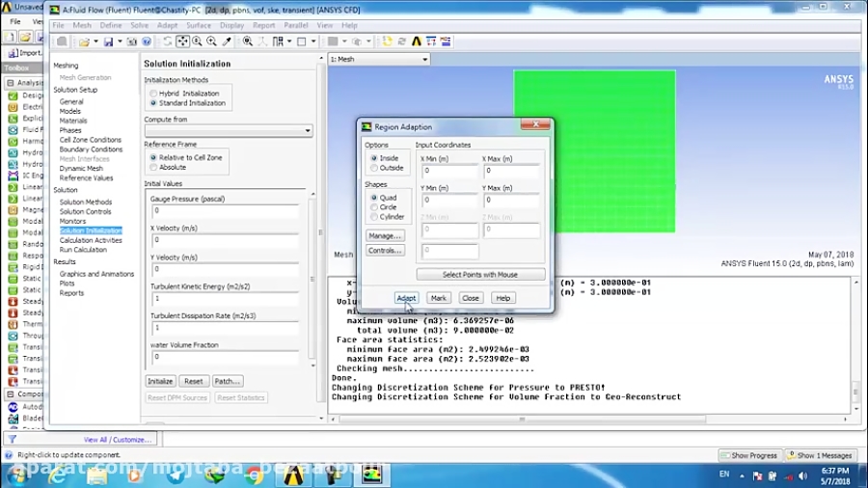Screen dimensions: 868x488
Task: Open the arrow beside the viewport square icon
Action: tap(313, 41)
